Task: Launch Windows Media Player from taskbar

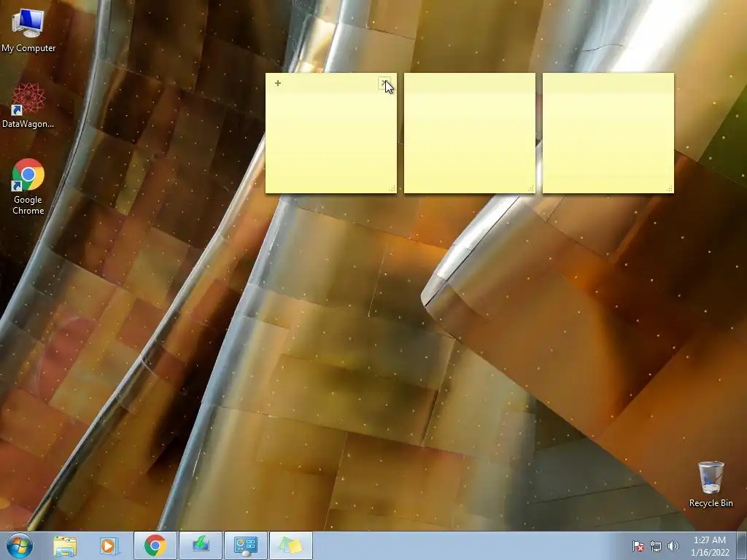Action: tap(109, 545)
